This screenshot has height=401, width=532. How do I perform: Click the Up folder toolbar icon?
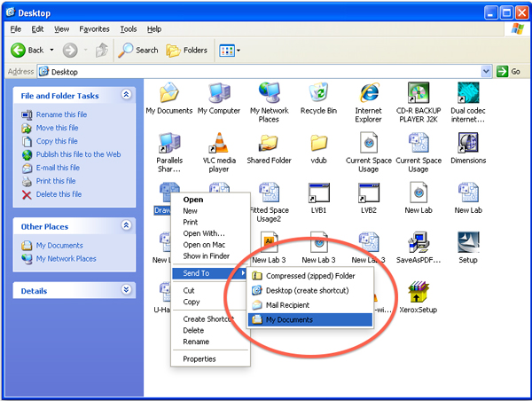(102, 51)
